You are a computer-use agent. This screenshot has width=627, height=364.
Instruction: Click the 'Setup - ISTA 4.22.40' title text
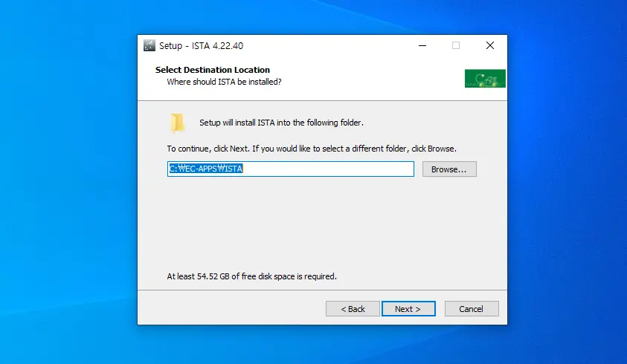[201, 46]
